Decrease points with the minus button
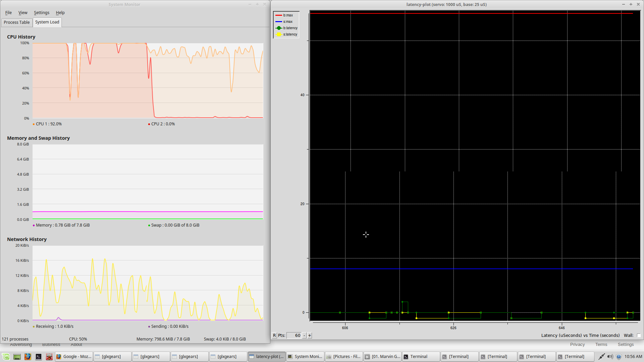644x362 pixels. [304, 336]
